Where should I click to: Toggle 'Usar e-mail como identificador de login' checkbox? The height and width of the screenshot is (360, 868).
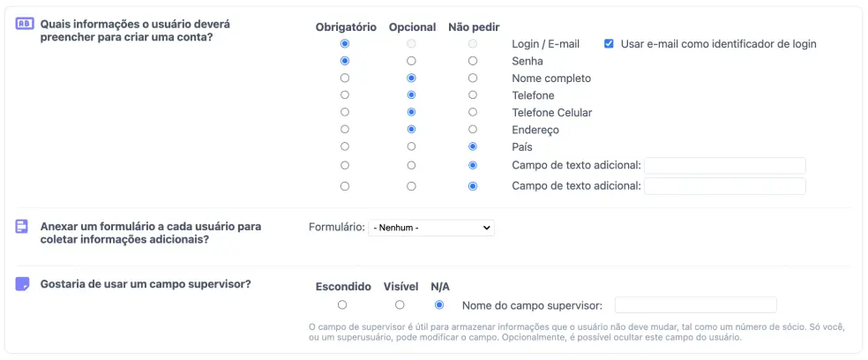coord(609,44)
